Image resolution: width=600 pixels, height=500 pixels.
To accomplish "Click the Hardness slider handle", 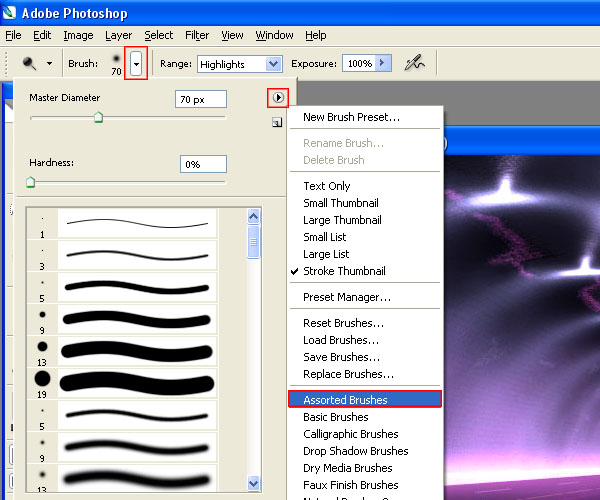I will click(31, 182).
